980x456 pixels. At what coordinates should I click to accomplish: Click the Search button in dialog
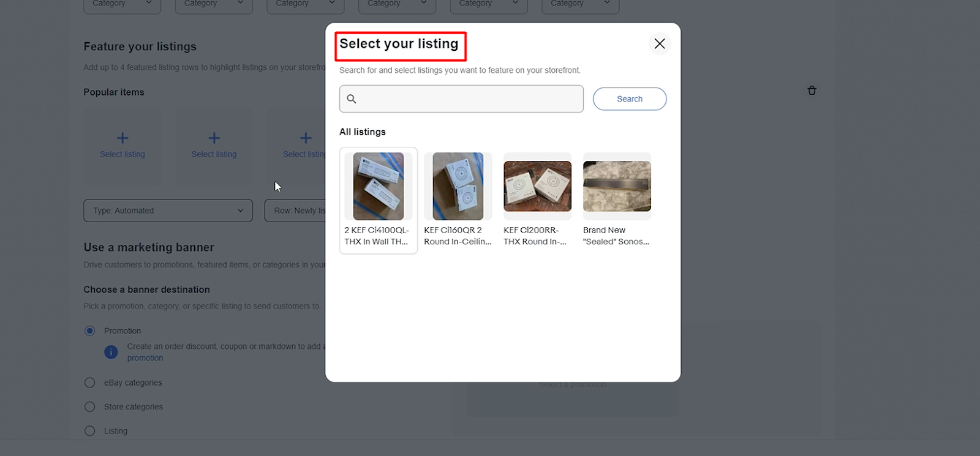[x=630, y=99]
